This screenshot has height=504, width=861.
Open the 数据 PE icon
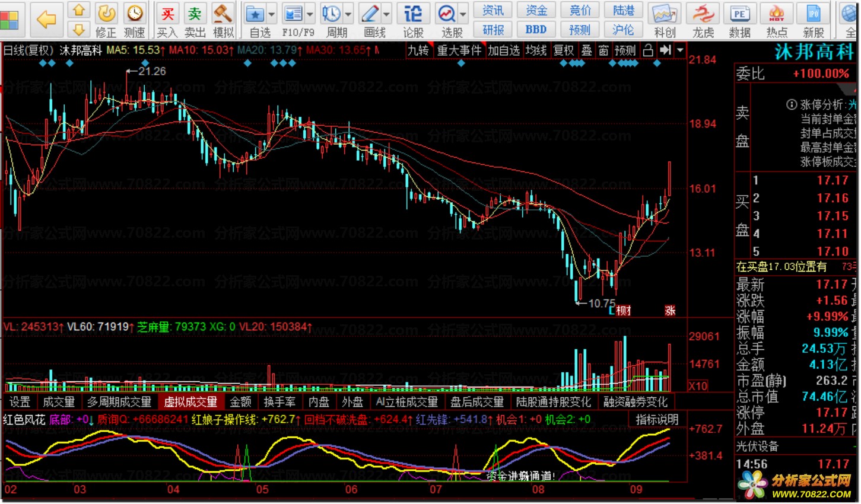pyautogui.click(x=739, y=13)
